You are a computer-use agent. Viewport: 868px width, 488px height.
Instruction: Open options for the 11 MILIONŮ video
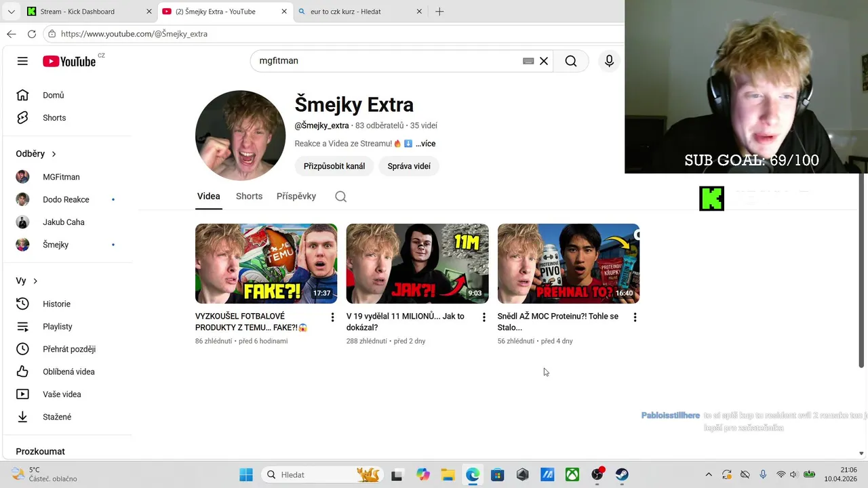[x=484, y=317]
